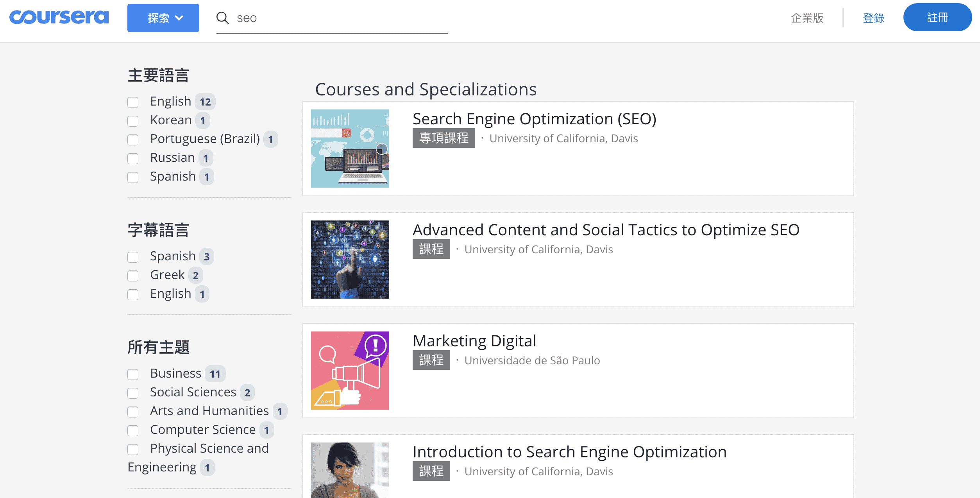This screenshot has width=980, height=498.
Task: Open Search Engine Optimization (SEO) course thumbnail
Action: (x=350, y=149)
